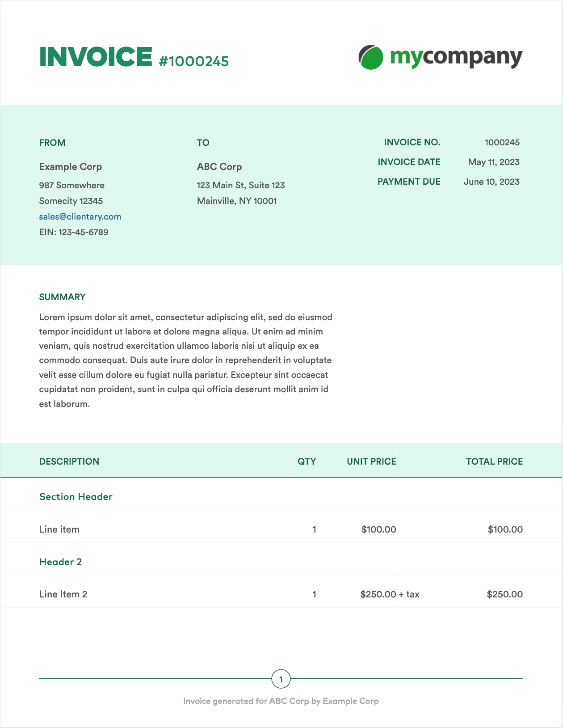Viewport: 563px width, 728px height.
Task: Select the ABC Corp recipient name
Action: pyautogui.click(x=219, y=167)
